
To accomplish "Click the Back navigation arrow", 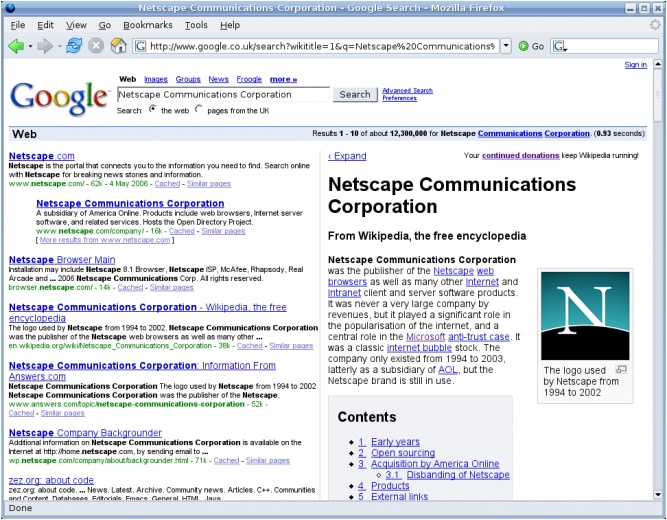I will click(15, 46).
